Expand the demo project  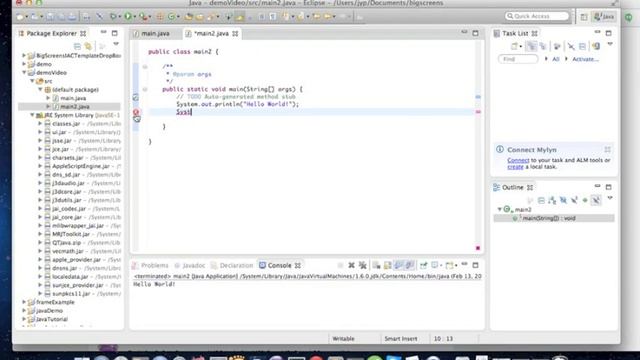24,64
